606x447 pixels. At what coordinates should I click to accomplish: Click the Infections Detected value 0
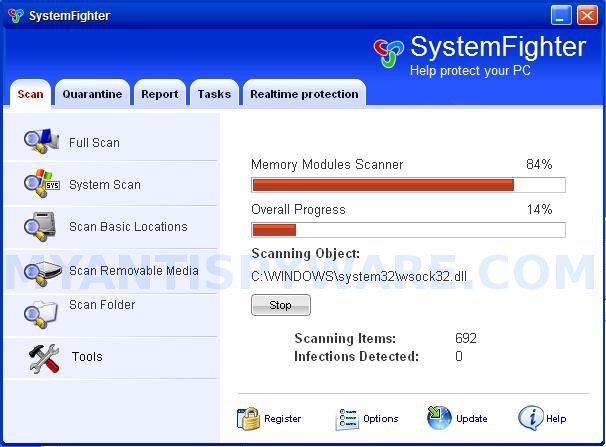point(459,356)
